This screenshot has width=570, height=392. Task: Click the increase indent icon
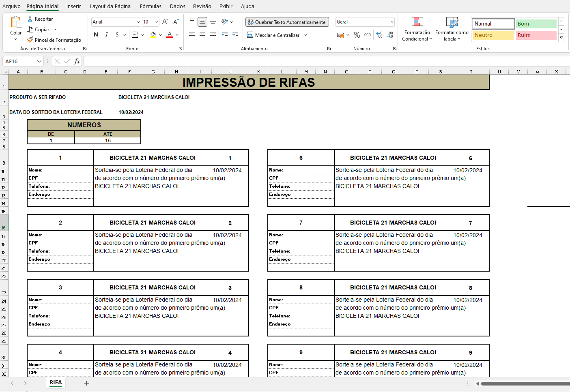pos(235,35)
